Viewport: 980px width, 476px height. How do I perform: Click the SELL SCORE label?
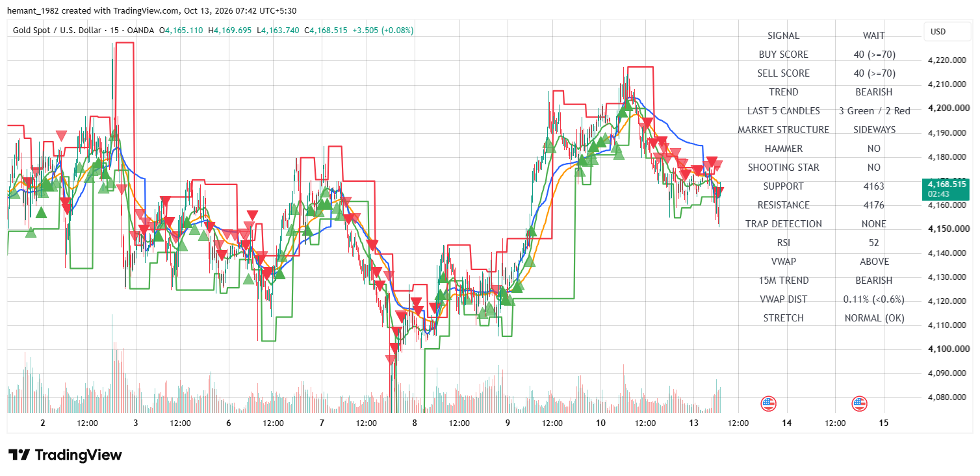783,73
